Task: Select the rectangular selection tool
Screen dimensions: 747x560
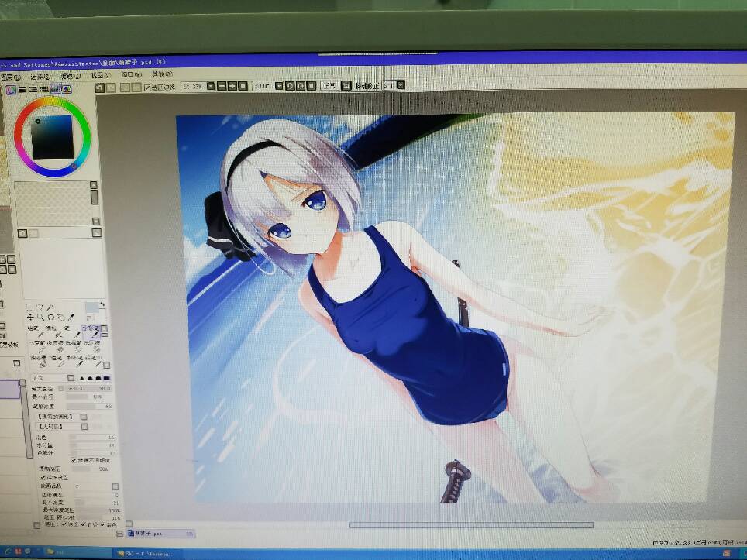Action: tap(30, 307)
